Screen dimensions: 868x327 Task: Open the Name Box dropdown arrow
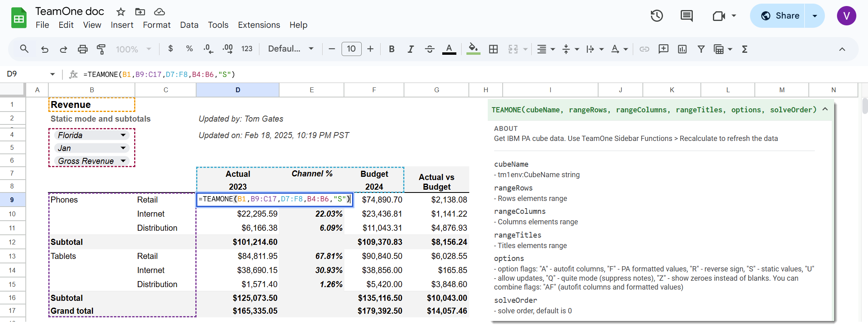pos(52,74)
